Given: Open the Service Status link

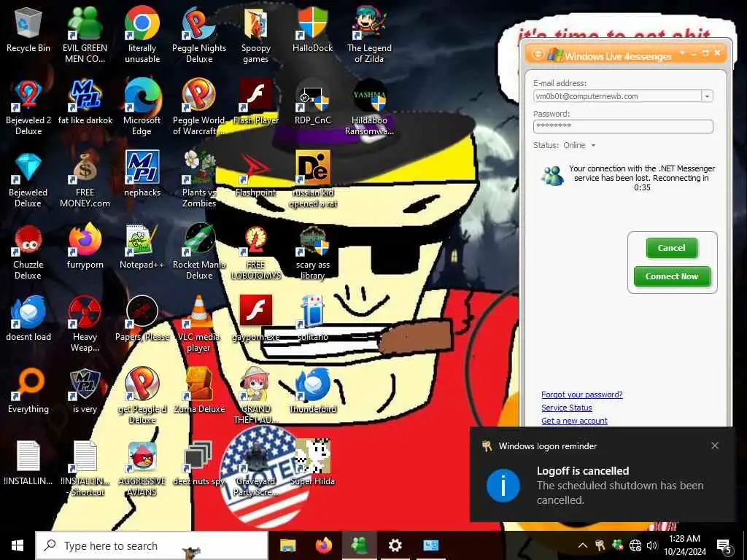Looking at the screenshot, I should point(566,408).
